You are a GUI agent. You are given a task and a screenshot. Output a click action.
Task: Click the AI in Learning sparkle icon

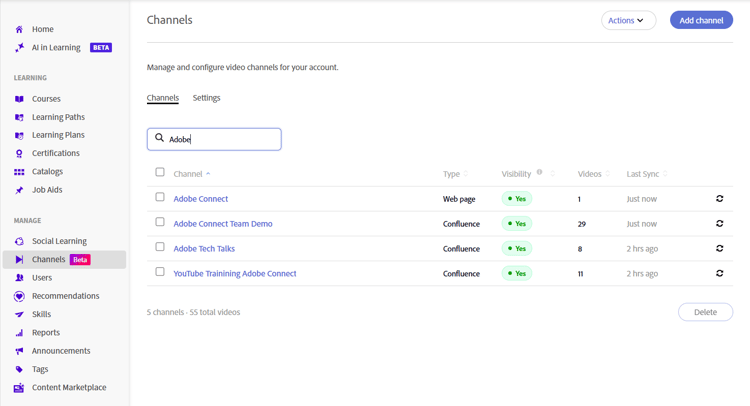click(x=19, y=47)
